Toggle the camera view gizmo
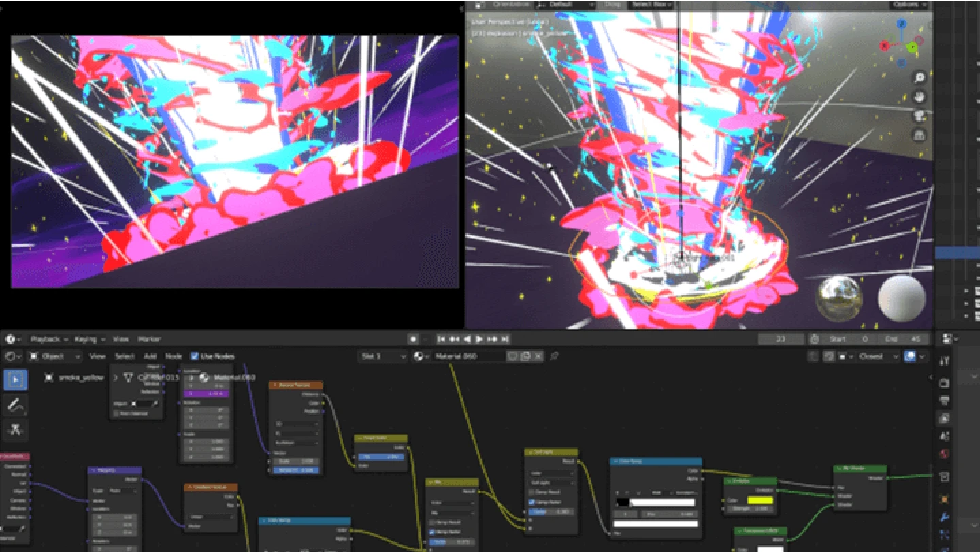 [x=919, y=116]
